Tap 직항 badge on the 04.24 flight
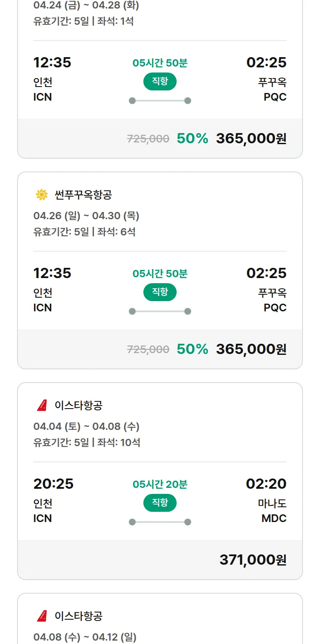The width and height of the screenshot is (320, 644). click(160, 81)
